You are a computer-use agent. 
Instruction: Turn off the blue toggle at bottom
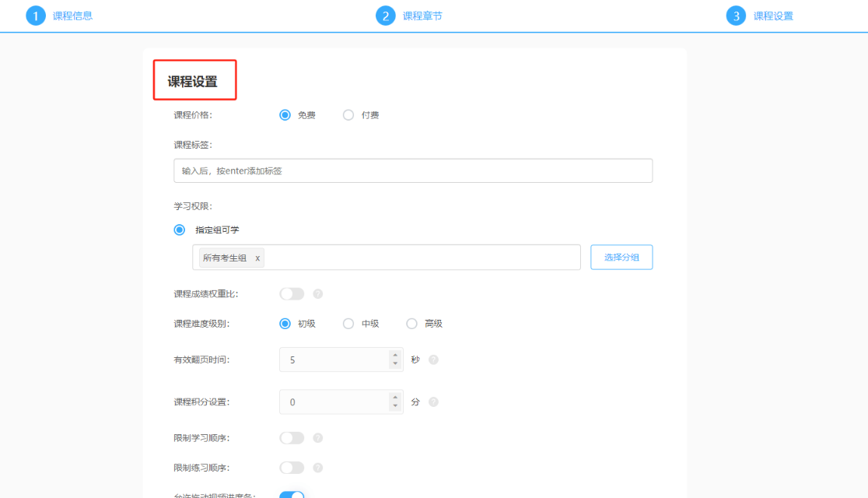[x=292, y=493]
